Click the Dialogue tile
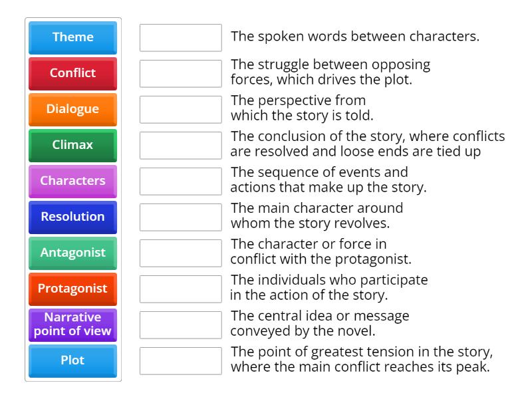This screenshot has height=399, width=532. click(72, 110)
